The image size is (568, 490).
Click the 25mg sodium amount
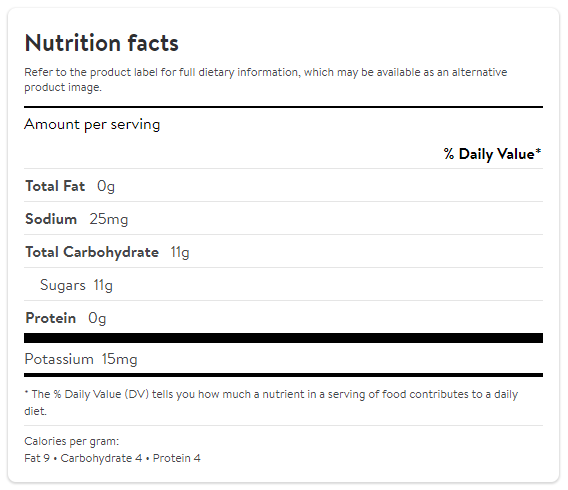[109, 219]
